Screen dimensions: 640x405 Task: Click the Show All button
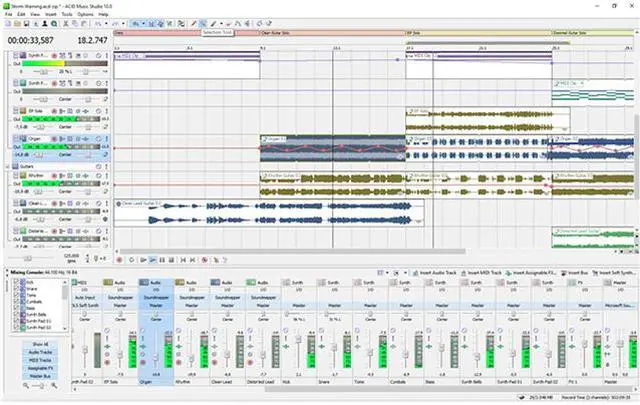click(x=40, y=344)
